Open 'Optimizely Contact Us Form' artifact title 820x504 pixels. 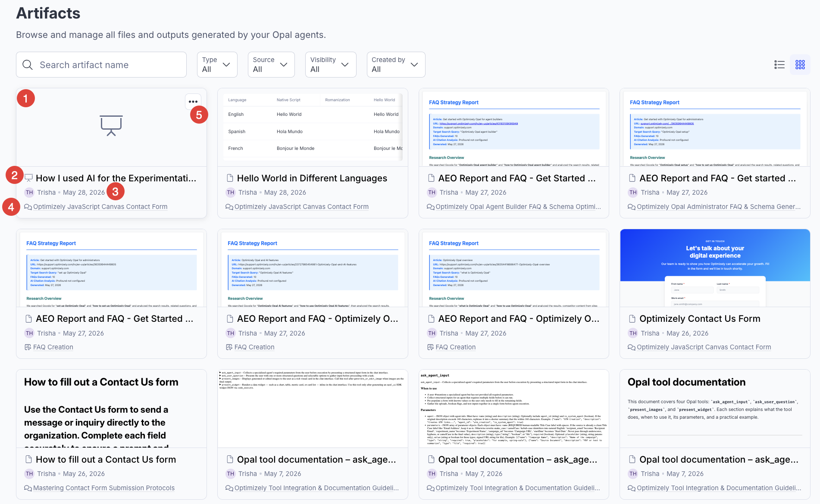click(700, 319)
